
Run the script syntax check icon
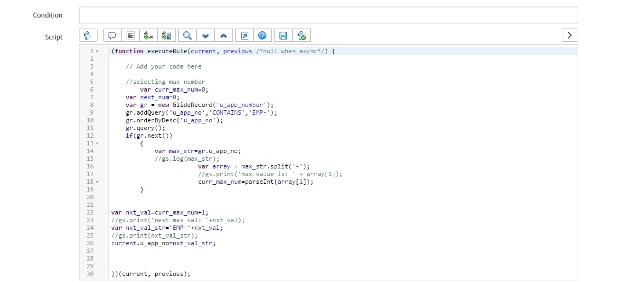pos(301,35)
